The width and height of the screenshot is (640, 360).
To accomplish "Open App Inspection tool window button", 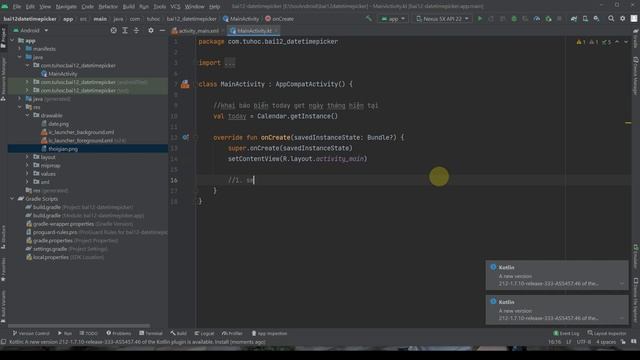I will (269, 333).
